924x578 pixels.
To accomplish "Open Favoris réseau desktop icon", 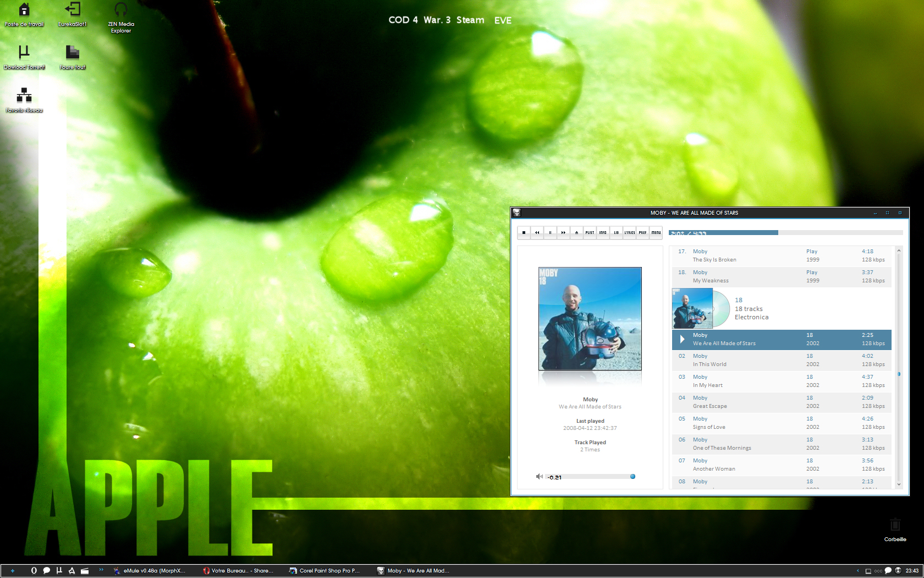I will point(24,101).
